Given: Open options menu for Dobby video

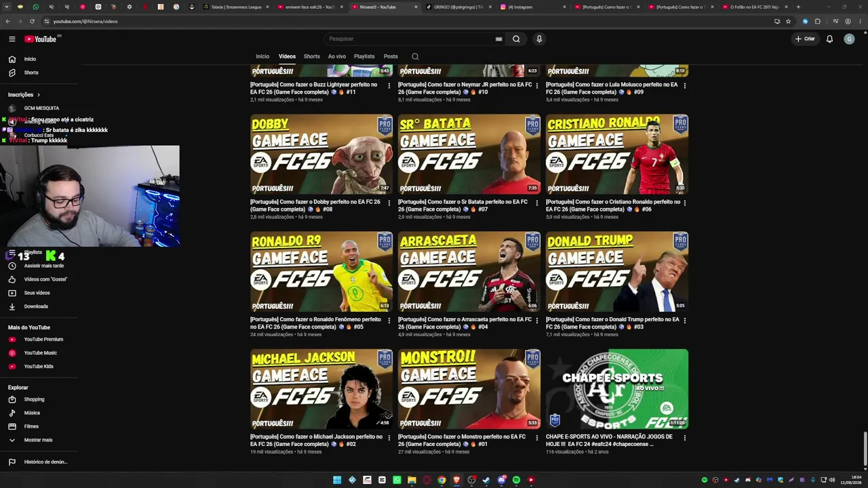Looking at the screenshot, I should pos(389,203).
